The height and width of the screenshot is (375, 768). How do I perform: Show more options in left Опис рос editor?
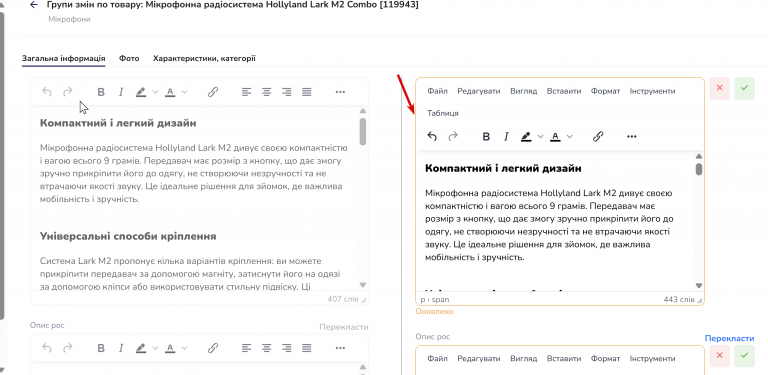(340, 348)
